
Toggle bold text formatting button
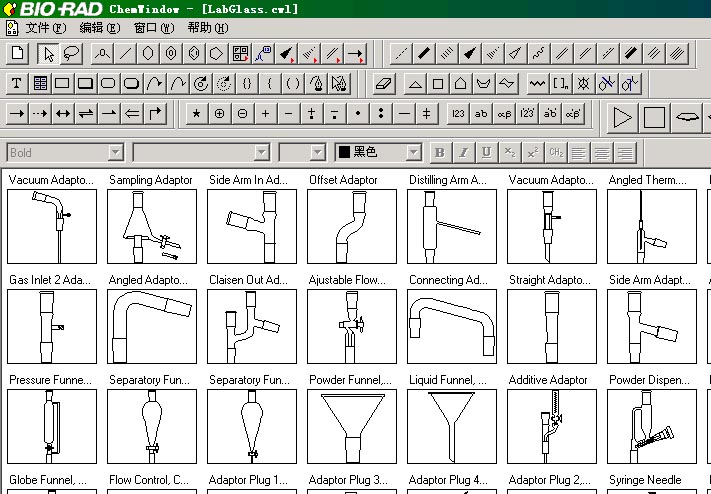439,152
